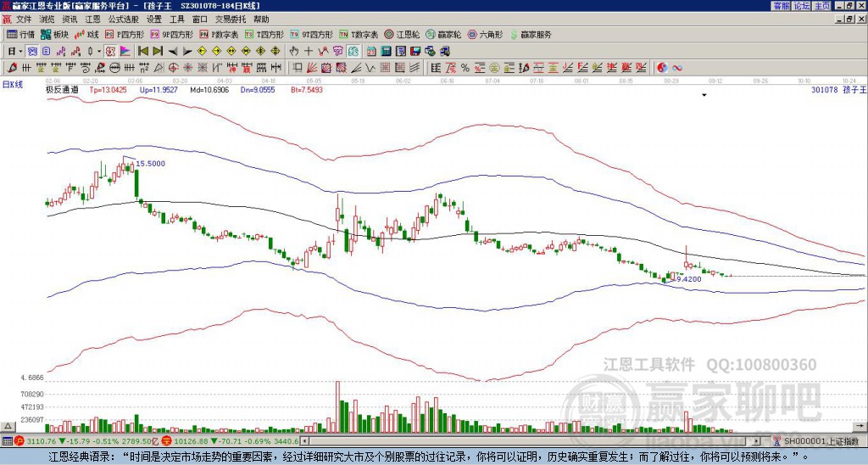Screen dimensions: 868x465
Task: Jump to first bar icon
Action: tap(142, 52)
